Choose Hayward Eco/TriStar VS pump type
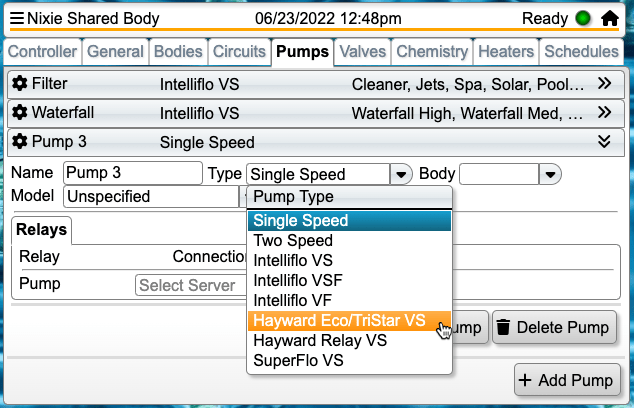The height and width of the screenshot is (408, 634). [349, 321]
